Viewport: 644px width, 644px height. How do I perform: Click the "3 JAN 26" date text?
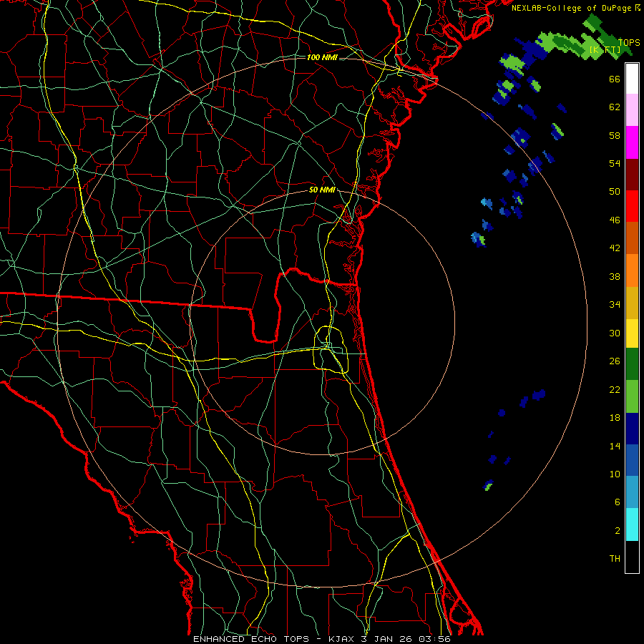pyautogui.click(x=386, y=639)
